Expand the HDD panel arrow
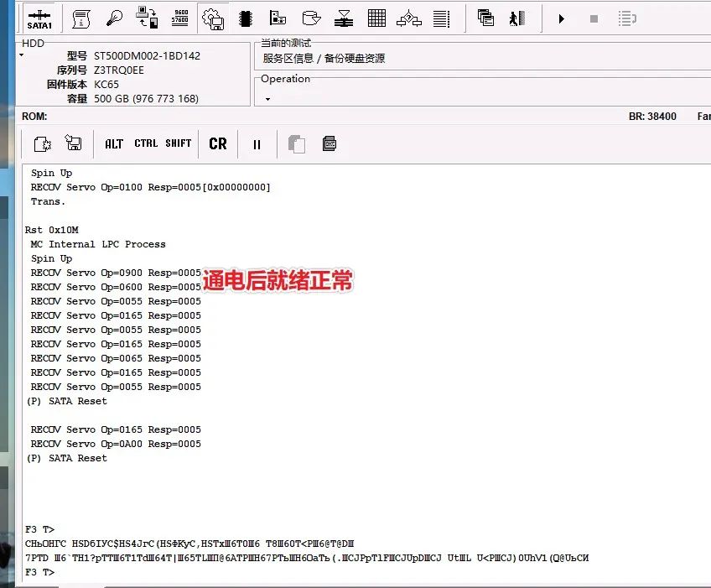This screenshot has height=588, width=711. pos(21,55)
